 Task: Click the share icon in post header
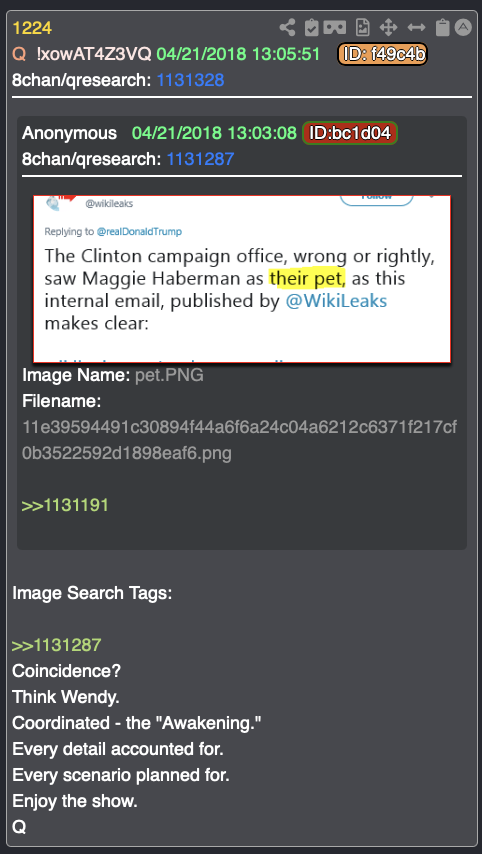[287, 27]
